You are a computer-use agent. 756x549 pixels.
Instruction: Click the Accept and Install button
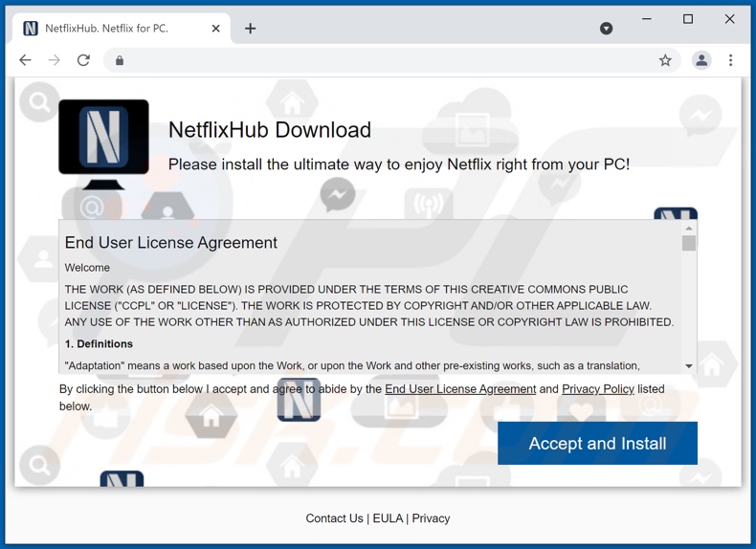click(597, 443)
